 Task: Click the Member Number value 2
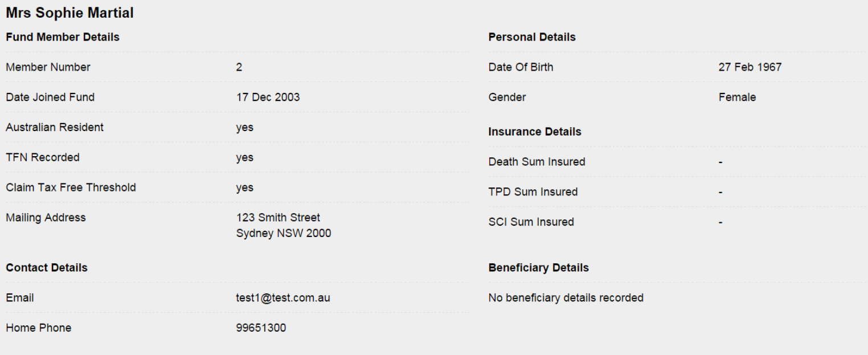pyautogui.click(x=239, y=67)
